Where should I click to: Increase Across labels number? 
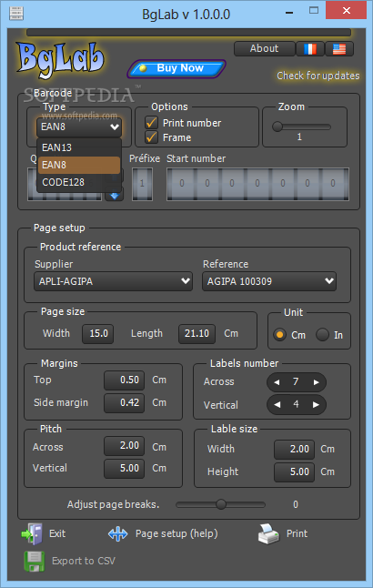coord(316,382)
